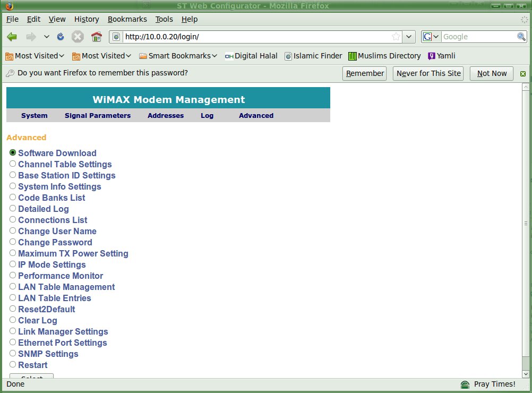
Task: Select the Restart radio button
Action: click(13, 365)
